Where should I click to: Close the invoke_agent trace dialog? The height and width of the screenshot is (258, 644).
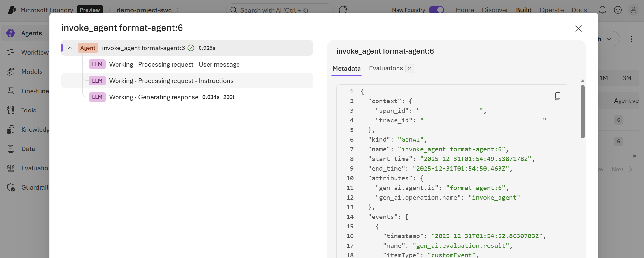[579, 29]
